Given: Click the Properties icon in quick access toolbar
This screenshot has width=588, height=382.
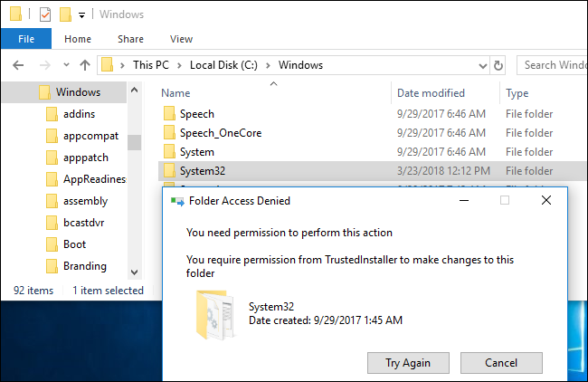Looking at the screenshot, I should [45, 14].
